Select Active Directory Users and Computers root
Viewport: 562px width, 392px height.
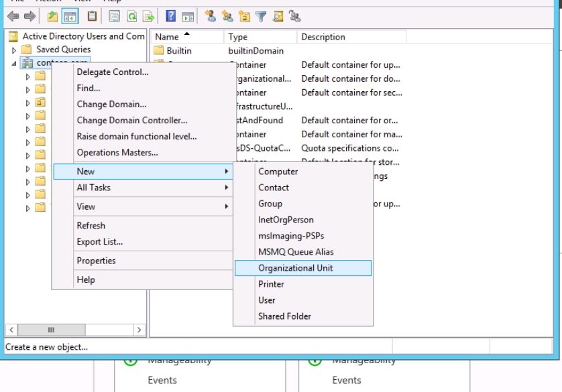(x=83, y=36)
